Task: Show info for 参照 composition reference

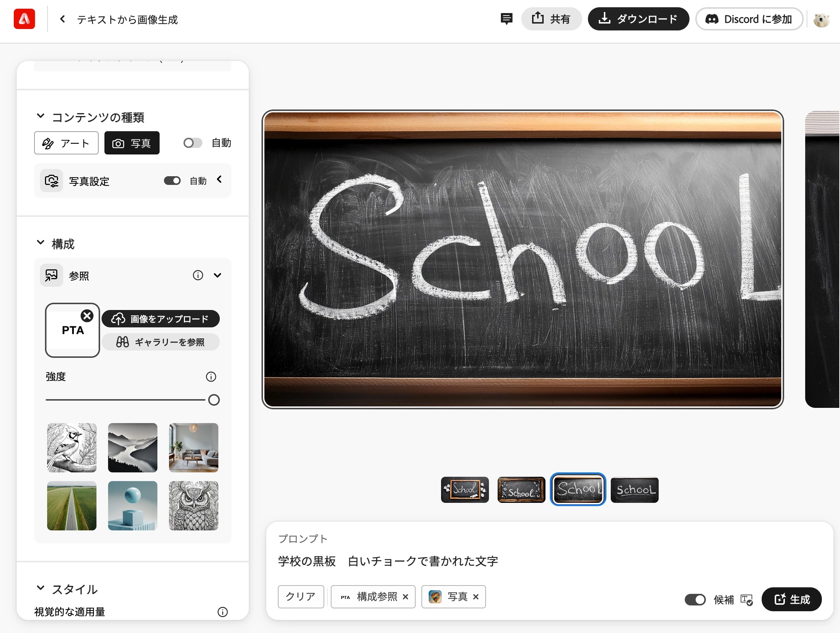Action: tap(198, 276)
